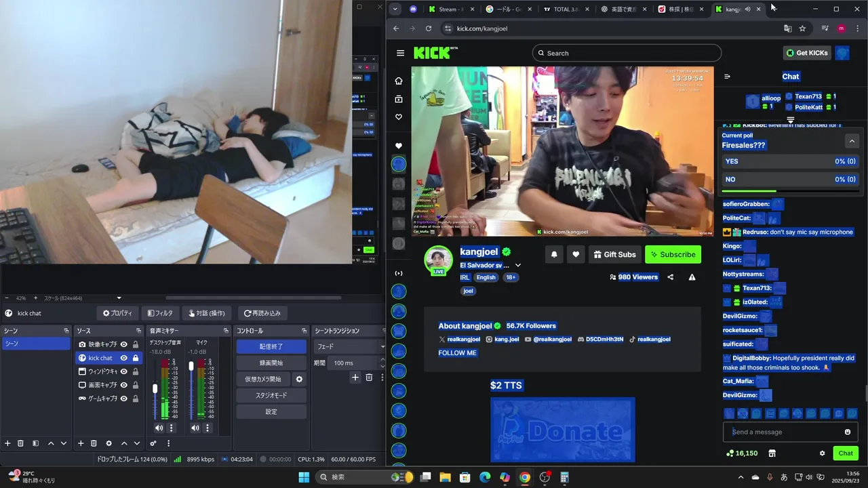This screenshot has width=868, height=488.
Task: Toggle visibility of kick chat source
Action: (124, 358)
